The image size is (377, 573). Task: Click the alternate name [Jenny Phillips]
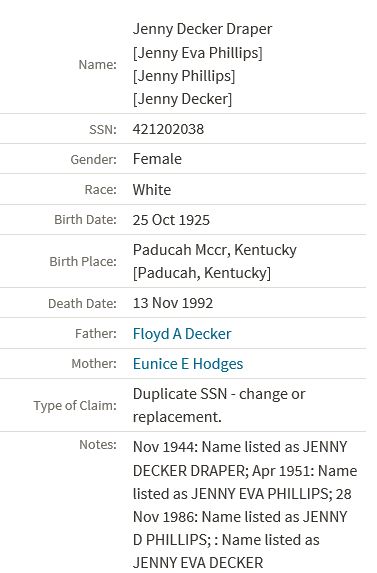click(184, 76)
